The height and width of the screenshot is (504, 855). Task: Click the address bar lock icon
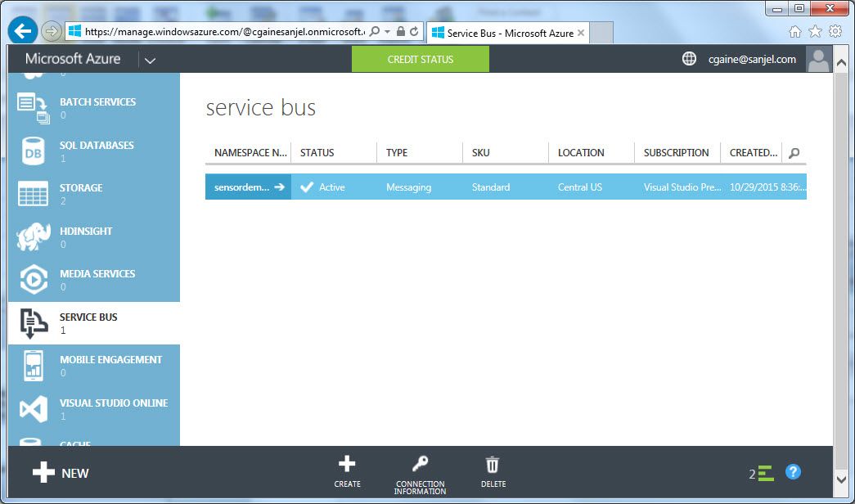401,32
